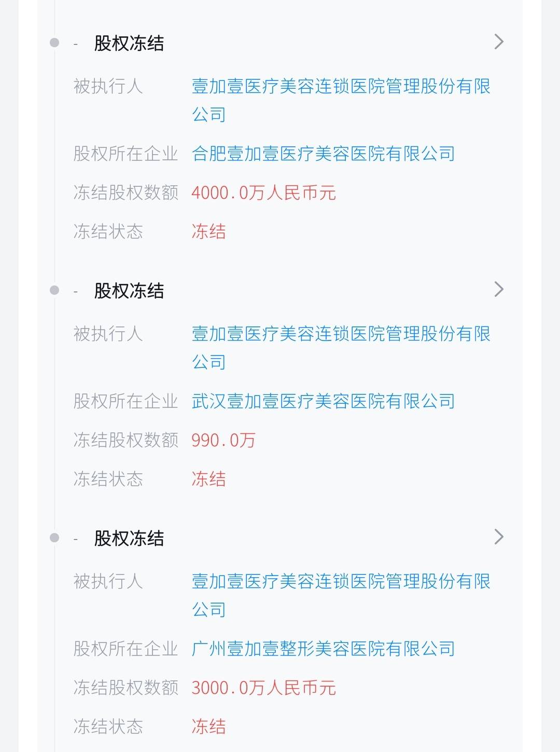Click the 3000.0万人民币元 frozen amount
The width and height of the screenshot is (560, 752).
pos(263,688)
